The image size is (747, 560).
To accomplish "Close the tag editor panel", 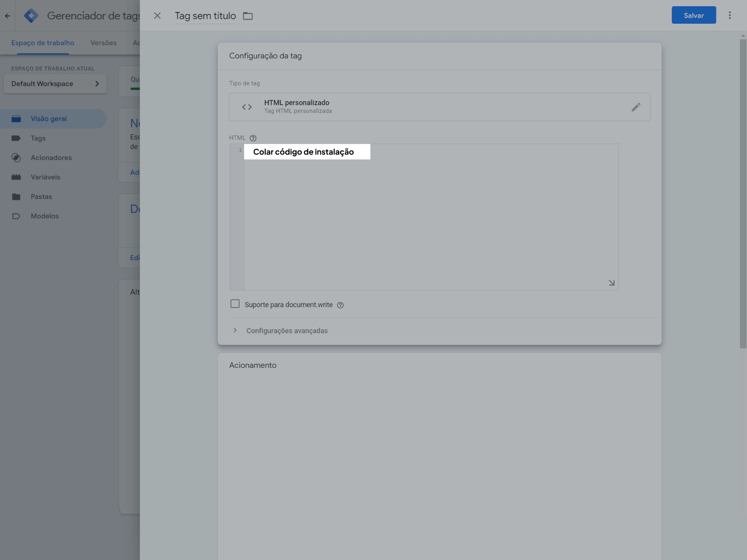I will pyautogui.click(x=157, y=16).
